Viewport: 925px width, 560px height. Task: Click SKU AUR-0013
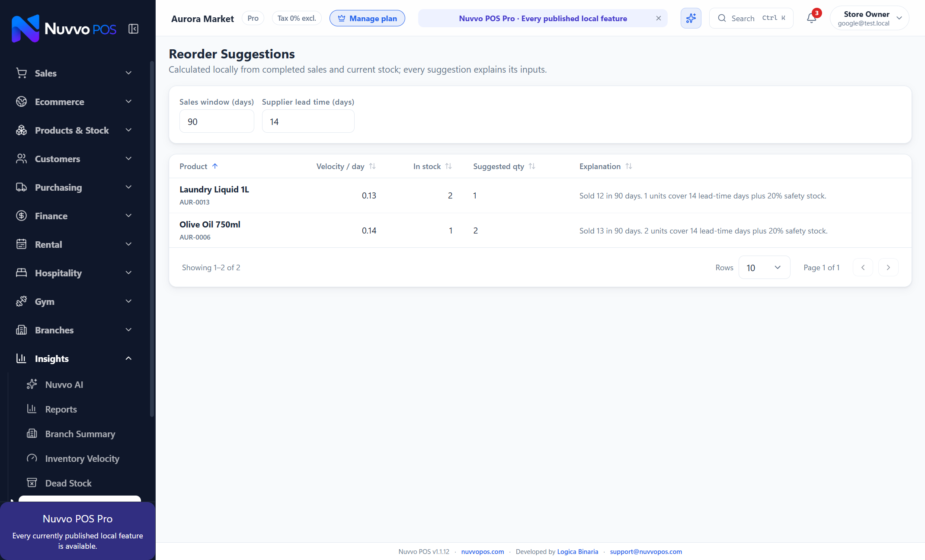pos(195,202)
